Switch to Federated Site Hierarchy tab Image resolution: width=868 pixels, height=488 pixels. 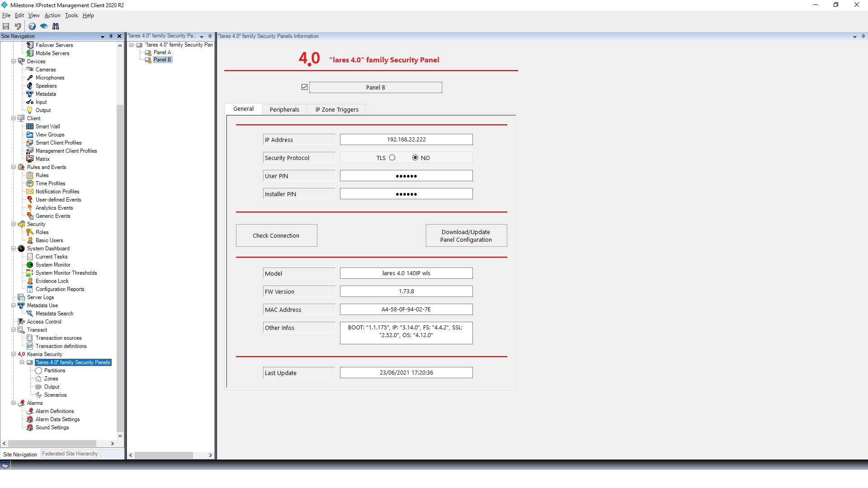click(x=70, y=454)
